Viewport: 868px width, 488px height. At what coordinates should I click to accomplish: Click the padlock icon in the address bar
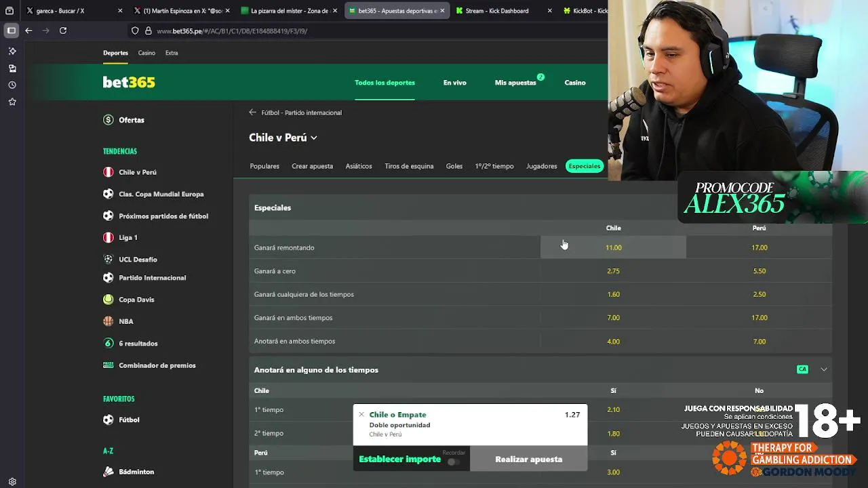(148, 30)
